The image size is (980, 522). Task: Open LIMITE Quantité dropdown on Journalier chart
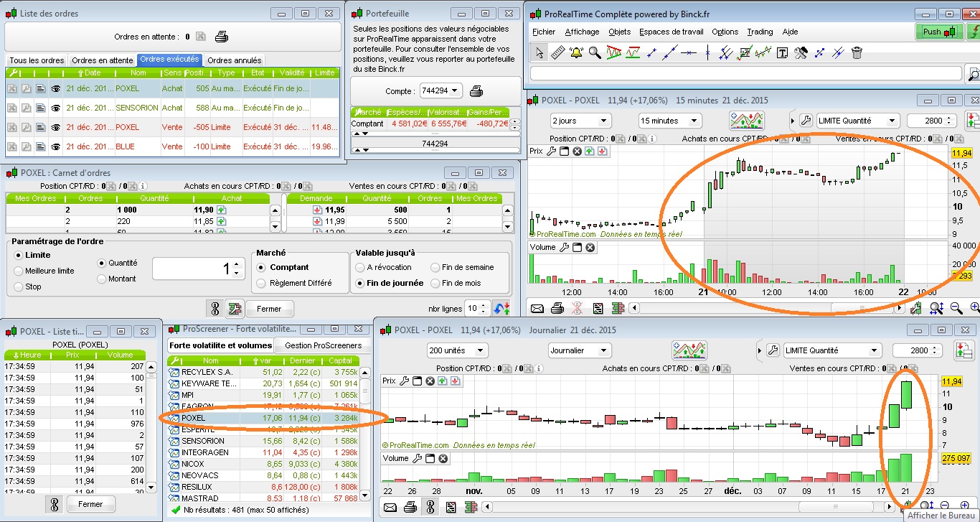[x=831, y=350]
